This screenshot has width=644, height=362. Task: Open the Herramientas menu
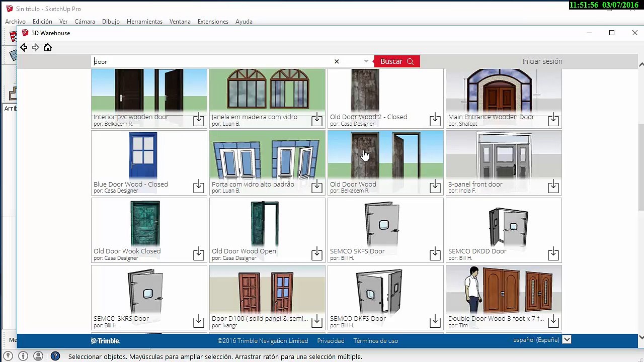pos(144,22)
